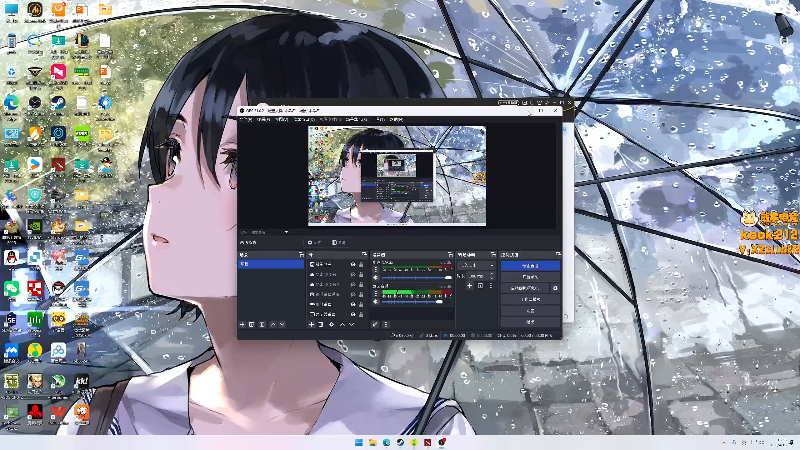Viewport: 800px width, 450px height.
Task: Click the lower mixer channel volume slider
Action: pyautogui.click(x=417, y=302)
